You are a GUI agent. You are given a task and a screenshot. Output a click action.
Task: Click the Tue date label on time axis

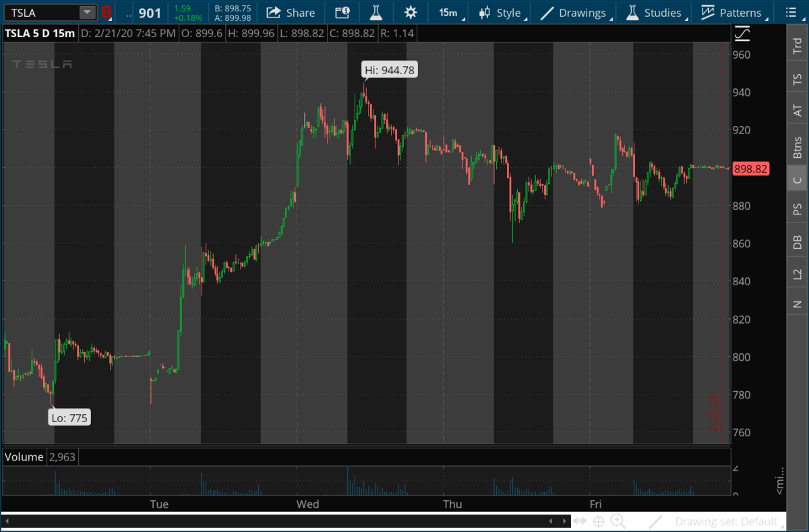pos(159,504)
